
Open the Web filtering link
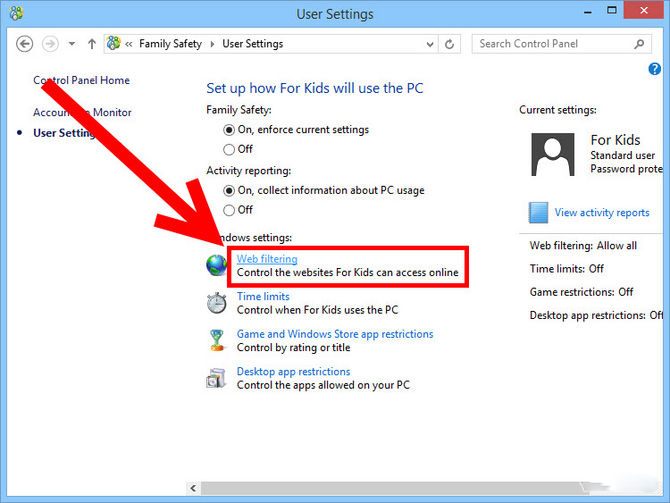[267, 259]
